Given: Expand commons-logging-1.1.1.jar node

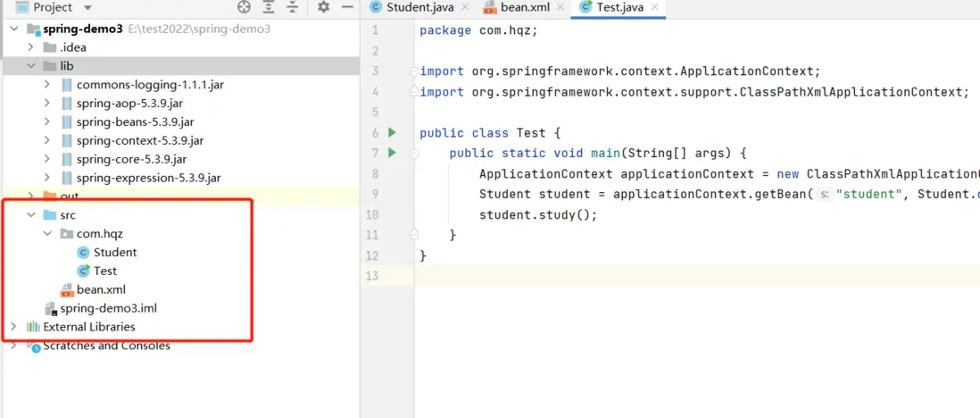Looking at the screenshot, I should (47, 85).
